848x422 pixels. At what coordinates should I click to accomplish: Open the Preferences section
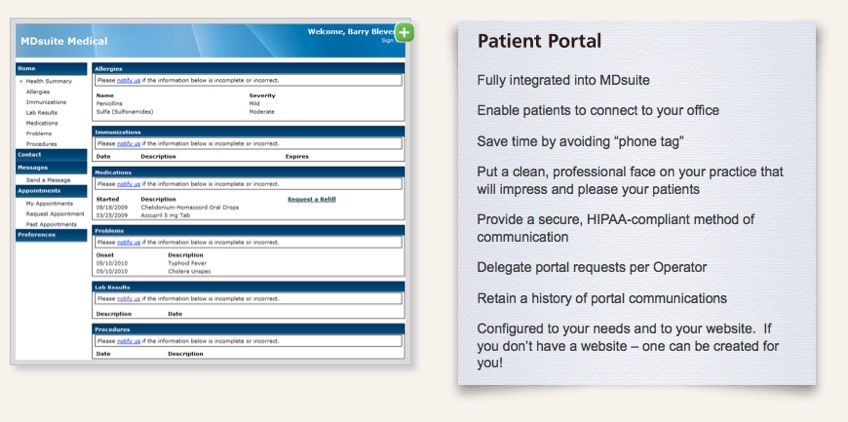pyautogui.click(x=36, y=236)
